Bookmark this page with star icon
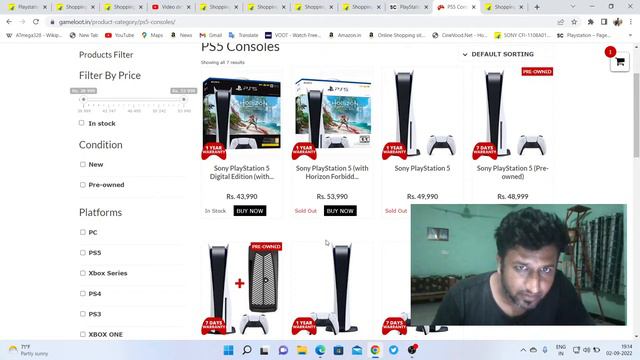Viewport: 640px width, 360px height. 574,22
